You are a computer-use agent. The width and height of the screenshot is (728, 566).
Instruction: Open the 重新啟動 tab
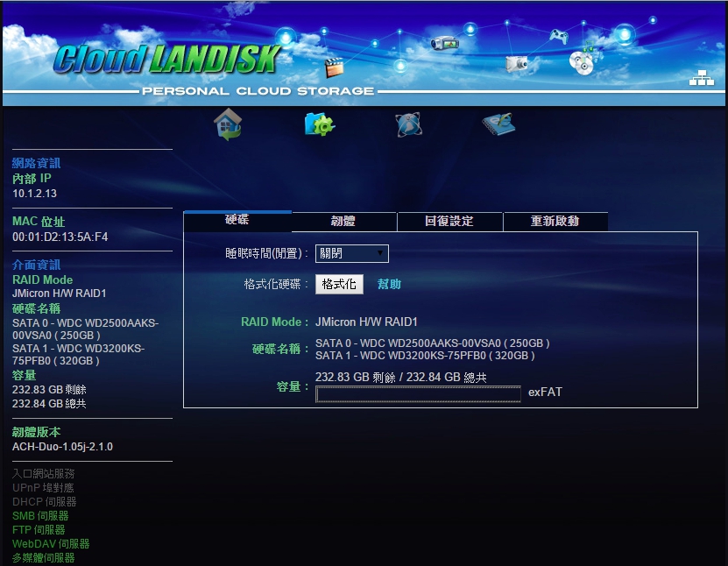click(x=555, y=221)
